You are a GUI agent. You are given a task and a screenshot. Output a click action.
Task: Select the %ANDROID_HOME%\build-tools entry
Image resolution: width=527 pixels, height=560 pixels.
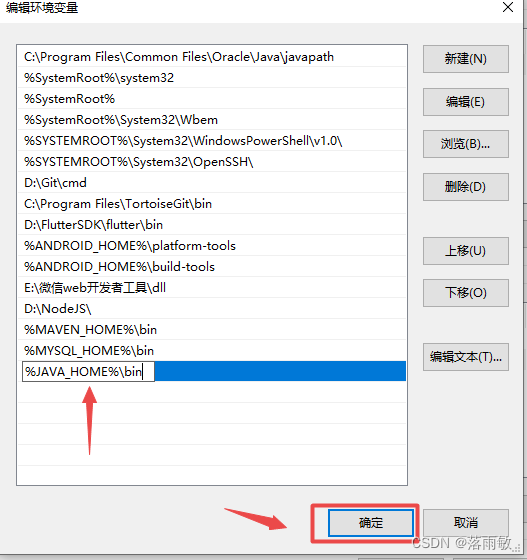(x=212, y=267)
